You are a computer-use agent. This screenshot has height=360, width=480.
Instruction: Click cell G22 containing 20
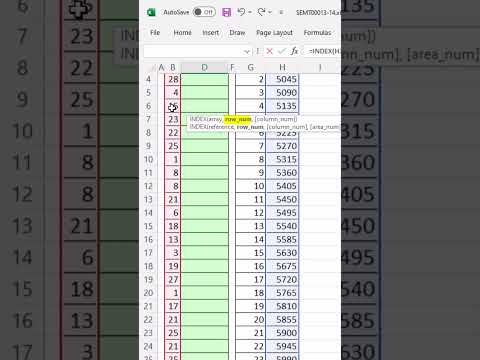click(251, 319)
